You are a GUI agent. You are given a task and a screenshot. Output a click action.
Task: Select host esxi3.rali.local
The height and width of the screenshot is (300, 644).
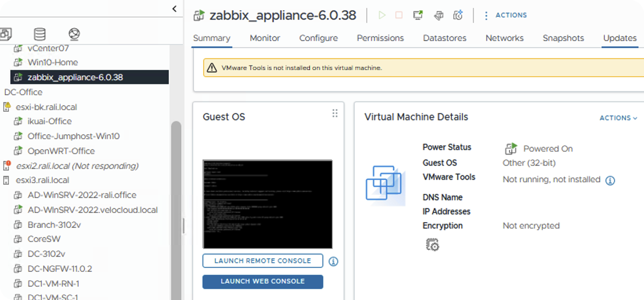point(42,180)
